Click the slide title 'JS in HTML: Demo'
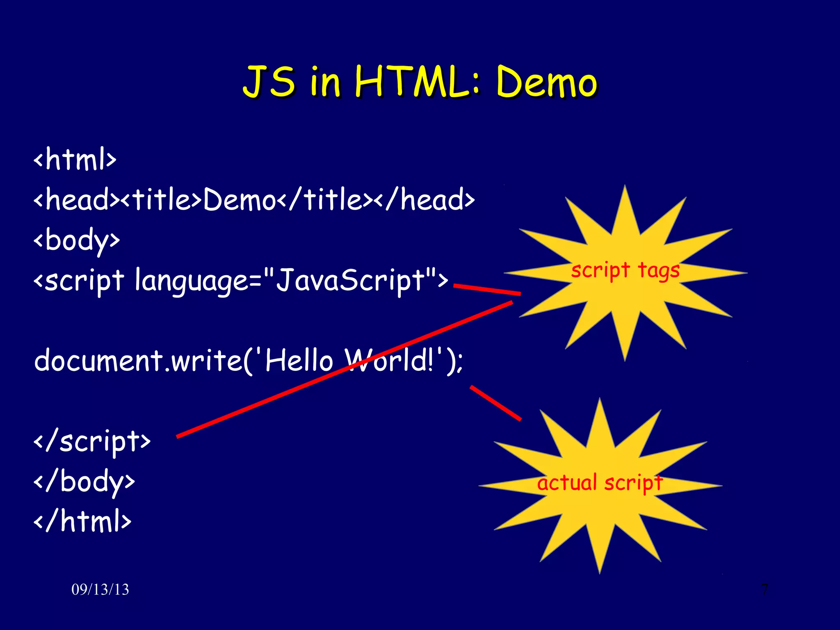This screenshot has width=840, height=630. [x=420, y=81]
